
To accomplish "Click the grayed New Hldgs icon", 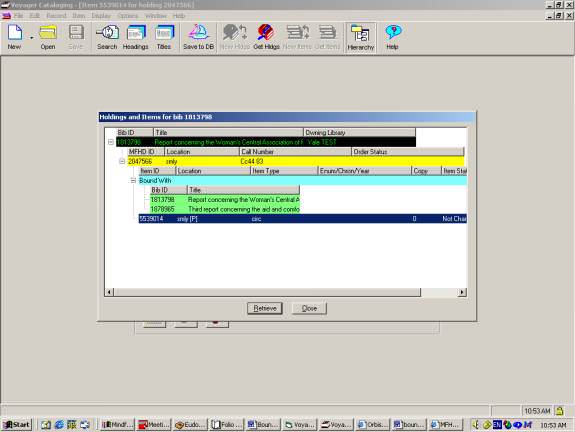I will point(235,32).
